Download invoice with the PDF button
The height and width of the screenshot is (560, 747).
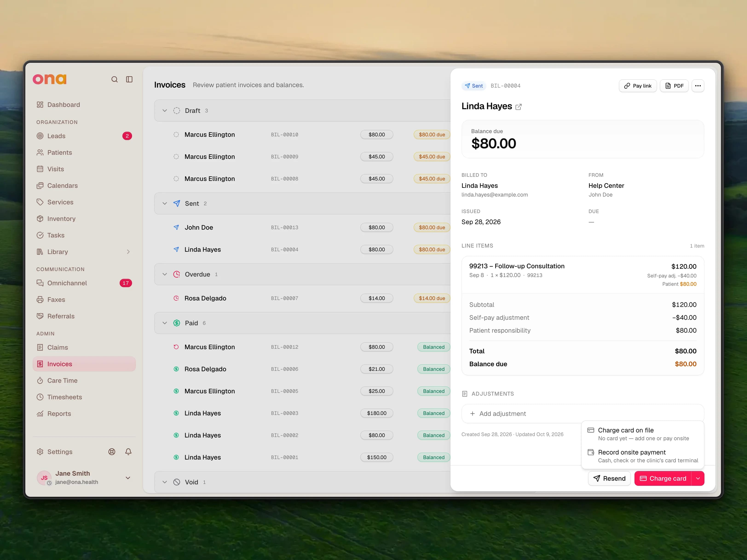click(674, 86)
